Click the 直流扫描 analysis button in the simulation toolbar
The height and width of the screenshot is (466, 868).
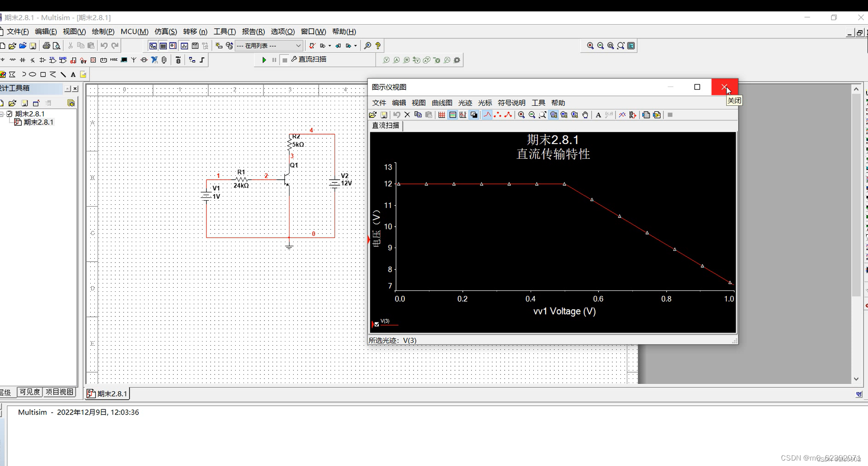point(309,59)
